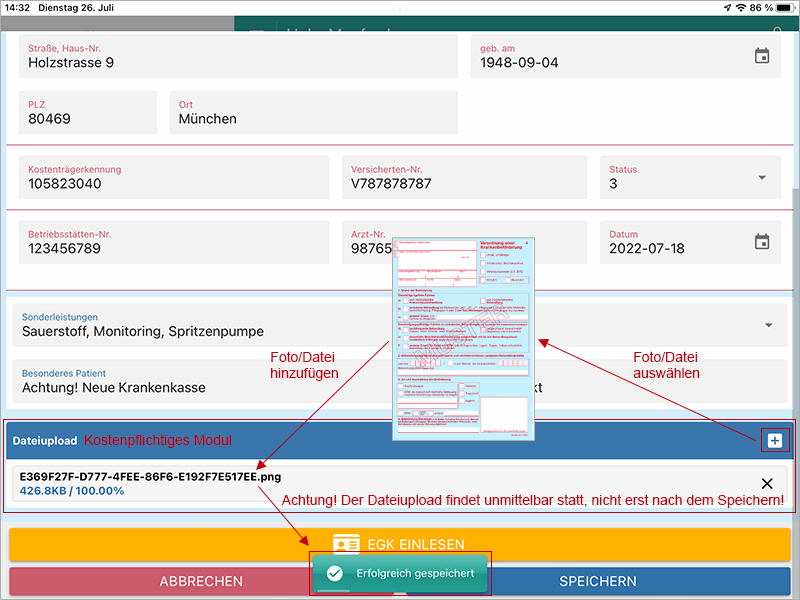Edit the Kostenträgerkennung field
This screenshot has width=800, height=600.
coord(173,178)
